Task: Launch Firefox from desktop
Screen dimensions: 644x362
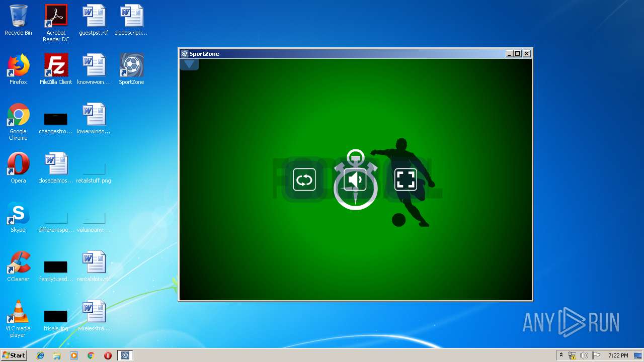Action: [x=18, y=69]
